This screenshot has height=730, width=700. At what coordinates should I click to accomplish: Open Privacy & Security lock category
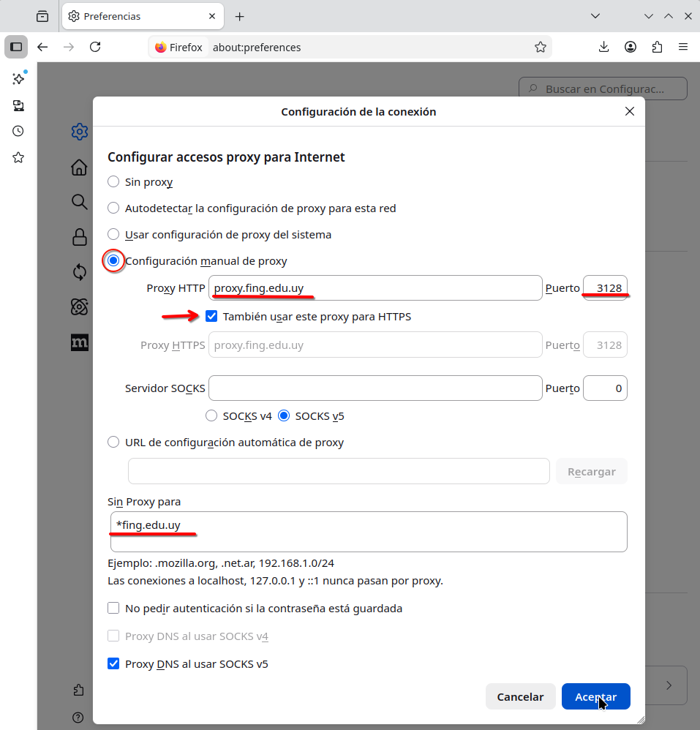click(x=80, y=237)
